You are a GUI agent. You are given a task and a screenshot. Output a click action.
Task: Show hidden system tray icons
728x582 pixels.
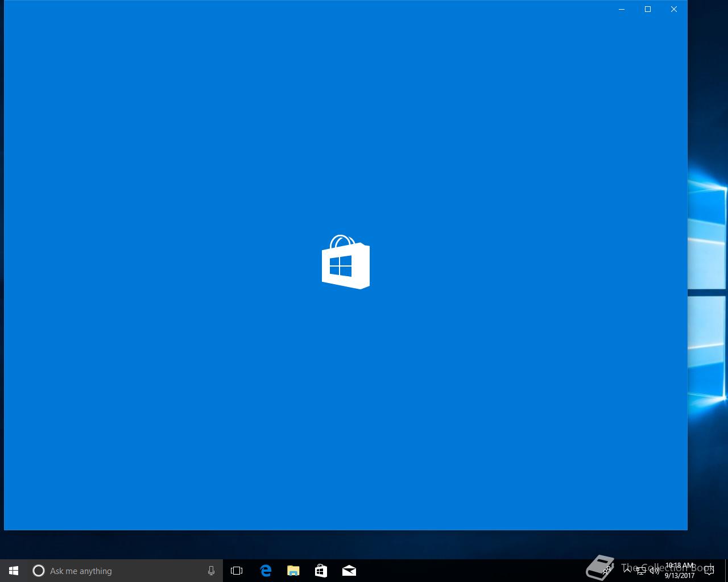(627, 570)
